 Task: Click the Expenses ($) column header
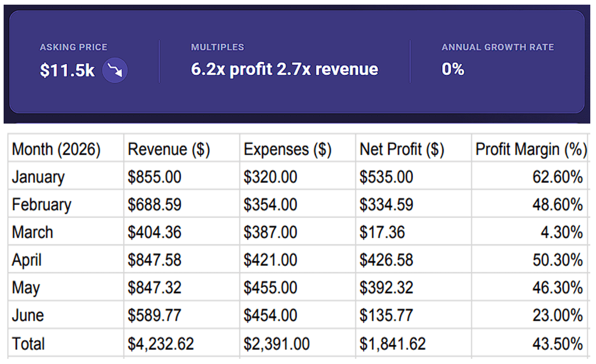click(x=298, y=148)
